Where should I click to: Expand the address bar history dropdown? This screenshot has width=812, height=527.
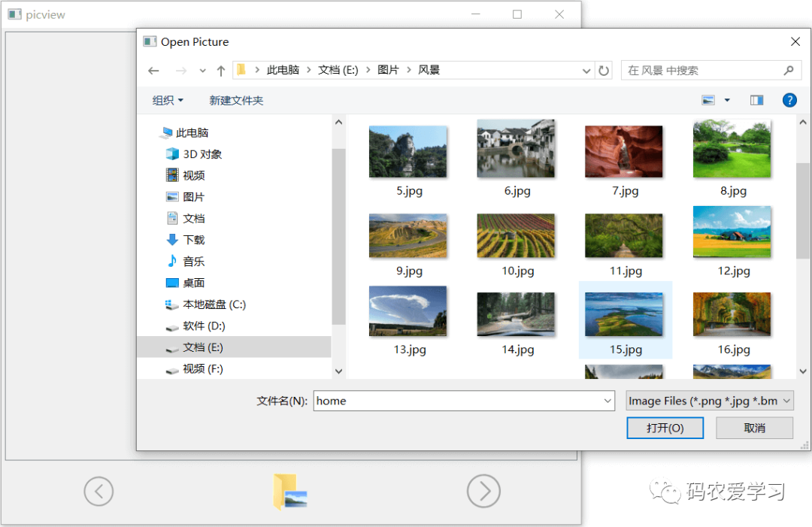[x=586, y=71]
